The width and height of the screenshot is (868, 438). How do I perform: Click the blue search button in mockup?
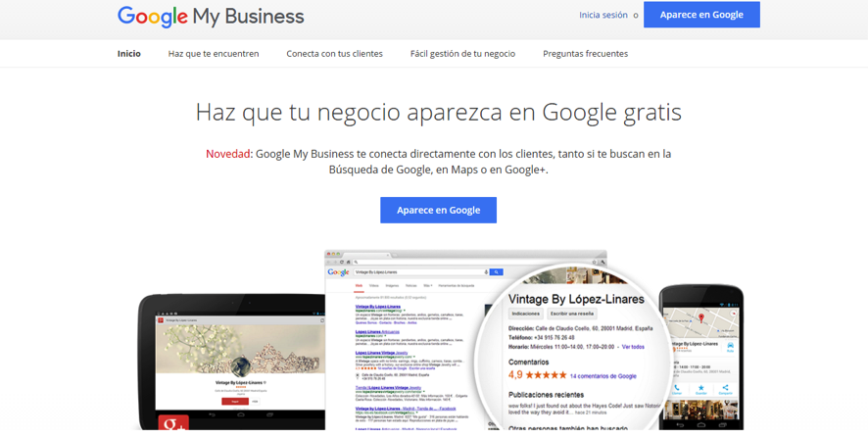497,271
